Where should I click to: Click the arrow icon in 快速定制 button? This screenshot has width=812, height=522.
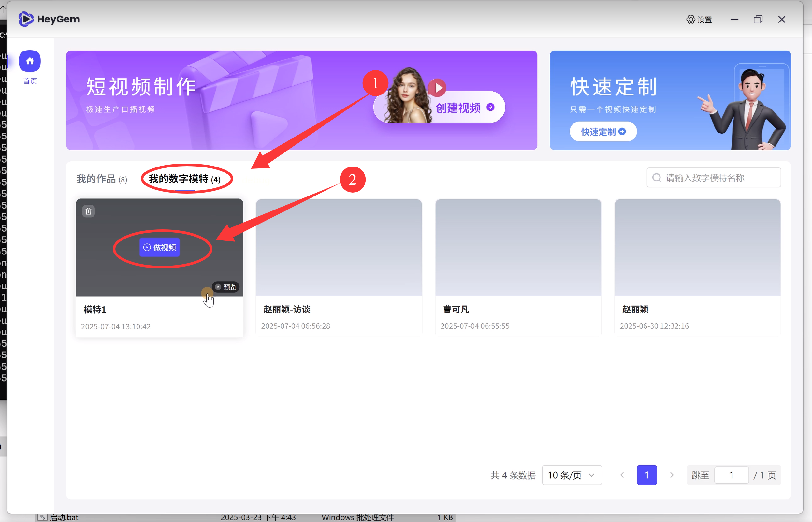click(622, 132)
